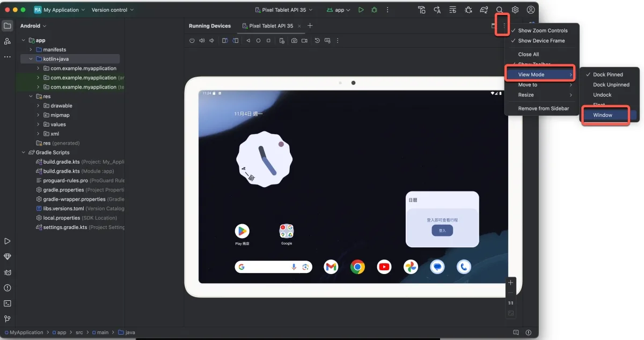
Task: Click emulator Overview square button
Action: click(x=268, y=40)
